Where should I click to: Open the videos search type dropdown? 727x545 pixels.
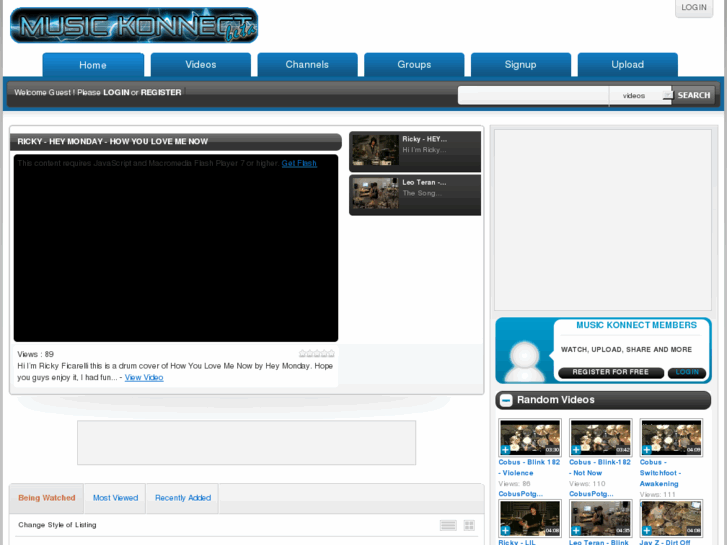pyautogui.click(x=640, y=96)
